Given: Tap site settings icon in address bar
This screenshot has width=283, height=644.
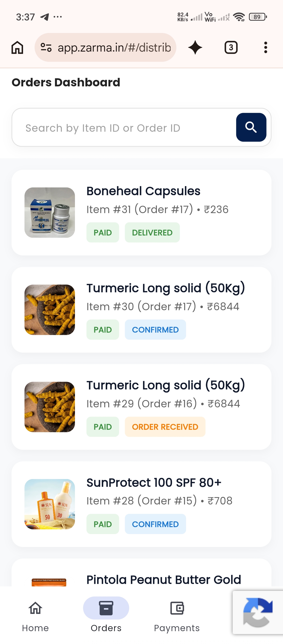Looking at the screenshot, I should coord(46,48).
